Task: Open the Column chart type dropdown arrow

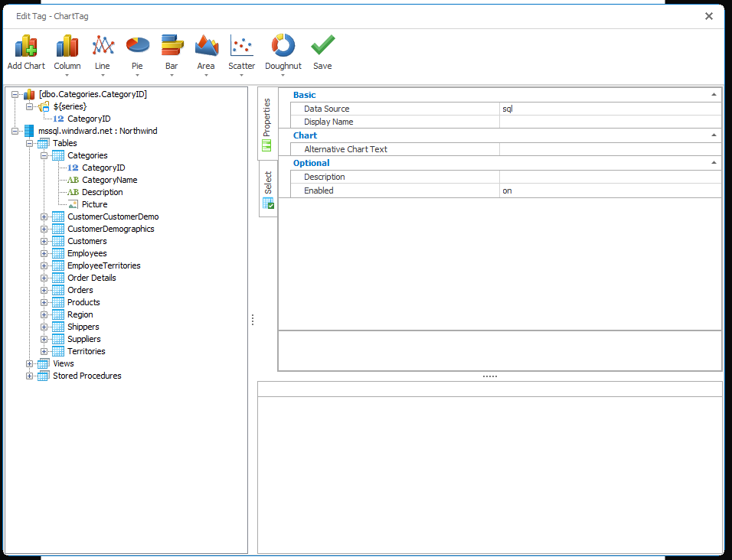Action: (x=67, y=76)
